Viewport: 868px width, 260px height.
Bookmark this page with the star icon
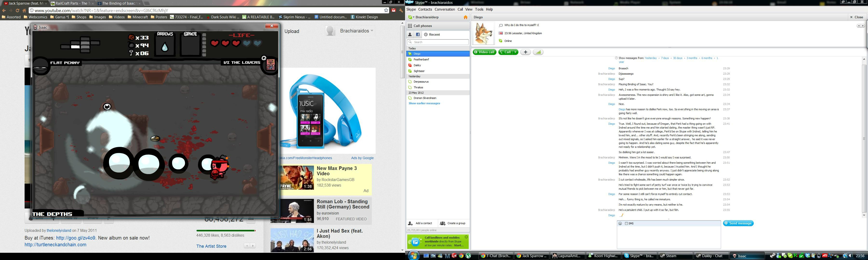click(x=386, y=10)
